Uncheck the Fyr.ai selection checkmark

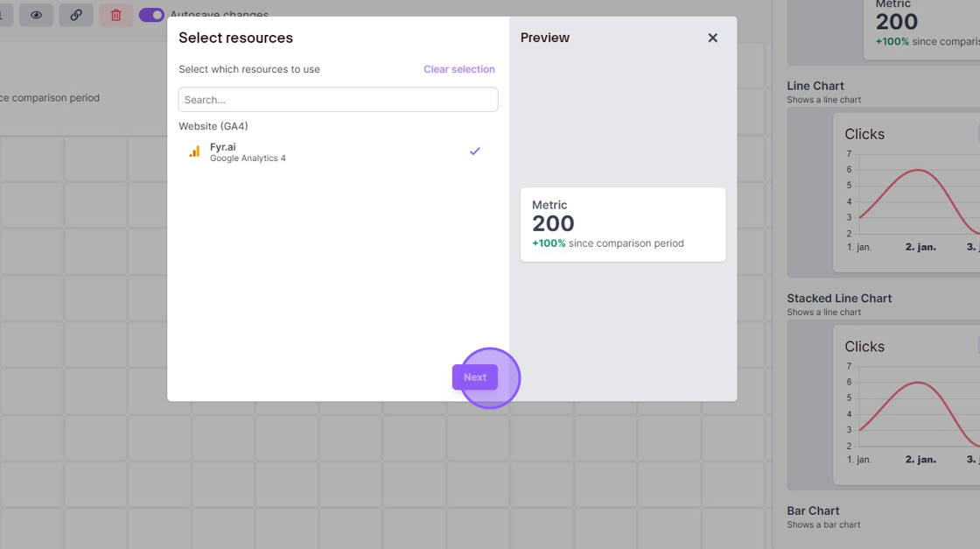click(475, 151)
